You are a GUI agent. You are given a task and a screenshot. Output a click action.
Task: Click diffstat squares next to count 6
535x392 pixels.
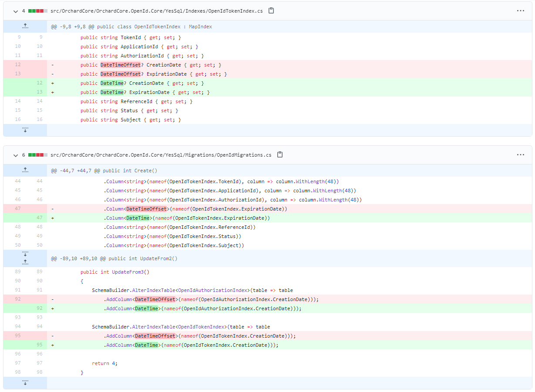[38, 154]
